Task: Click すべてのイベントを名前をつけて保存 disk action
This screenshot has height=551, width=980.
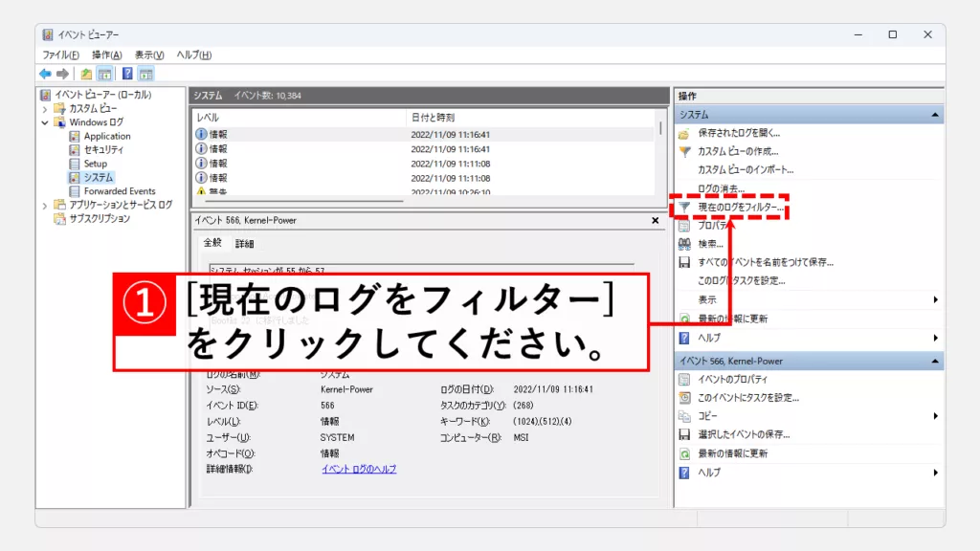Action: (x=765, y=262)
